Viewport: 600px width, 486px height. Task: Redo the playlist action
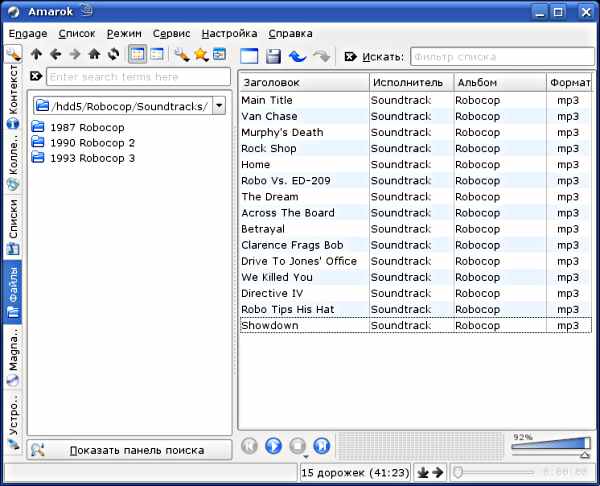click(x=321, y=56)
